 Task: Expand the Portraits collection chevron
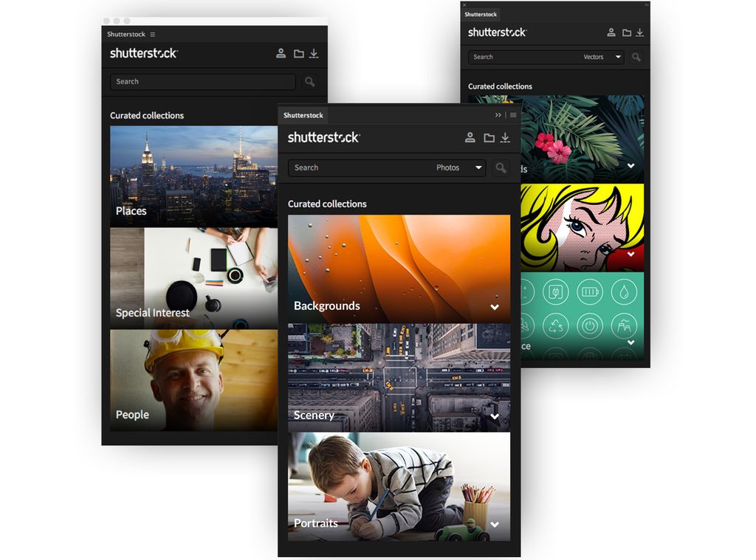point(495,524)
